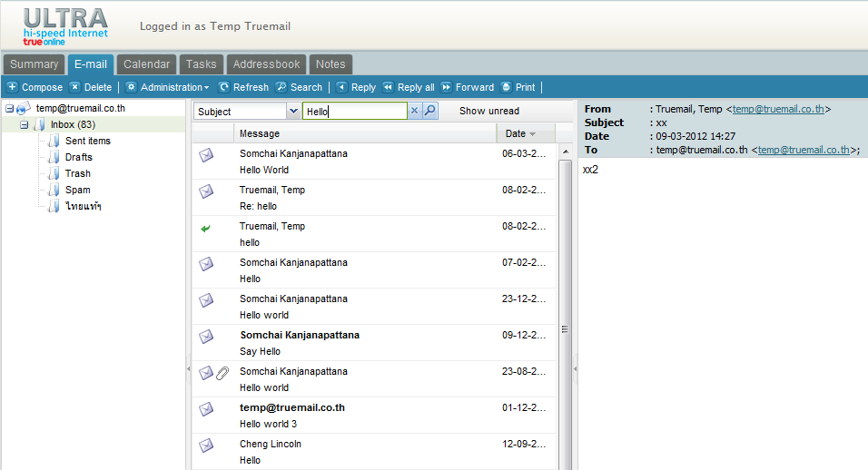Click the account icon beside temp@truemail.co.th

coord(24,108)
